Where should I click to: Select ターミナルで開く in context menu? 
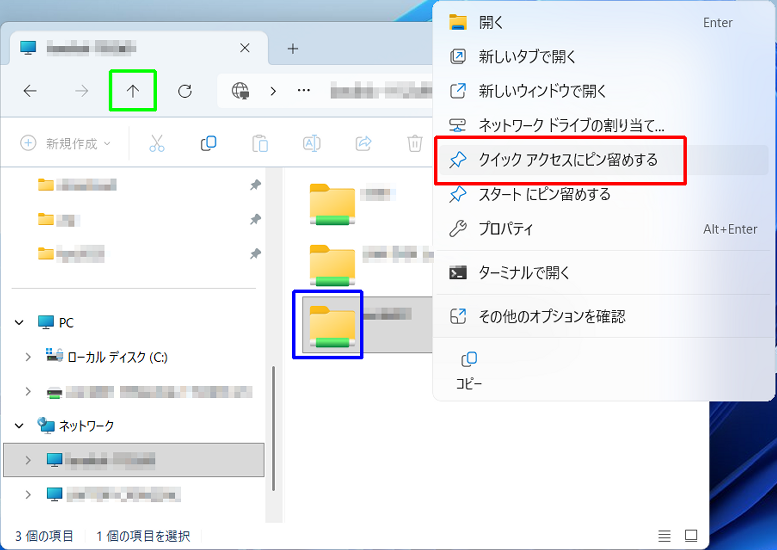pyautogui.click(x=524, y=272)
